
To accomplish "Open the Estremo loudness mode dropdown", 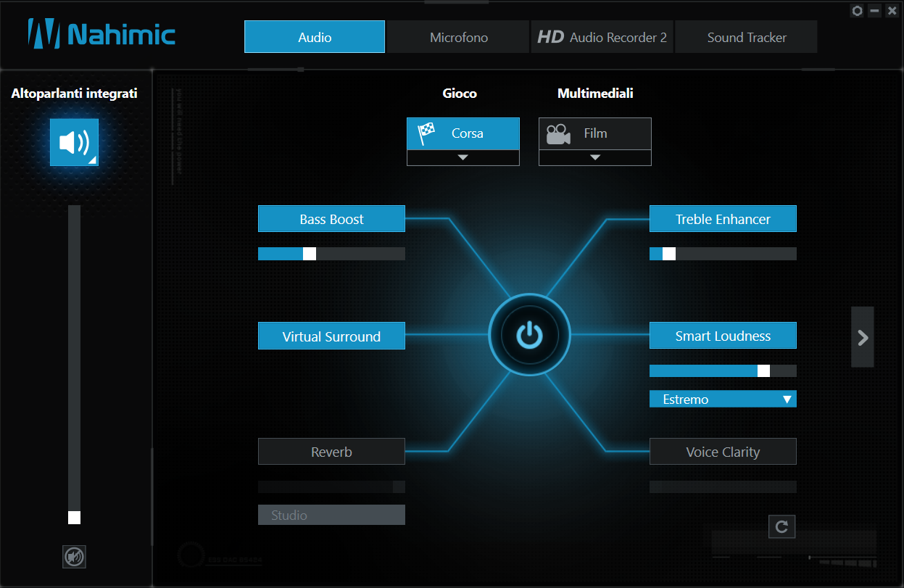I will pyautogui.click(x=722, y=399).
